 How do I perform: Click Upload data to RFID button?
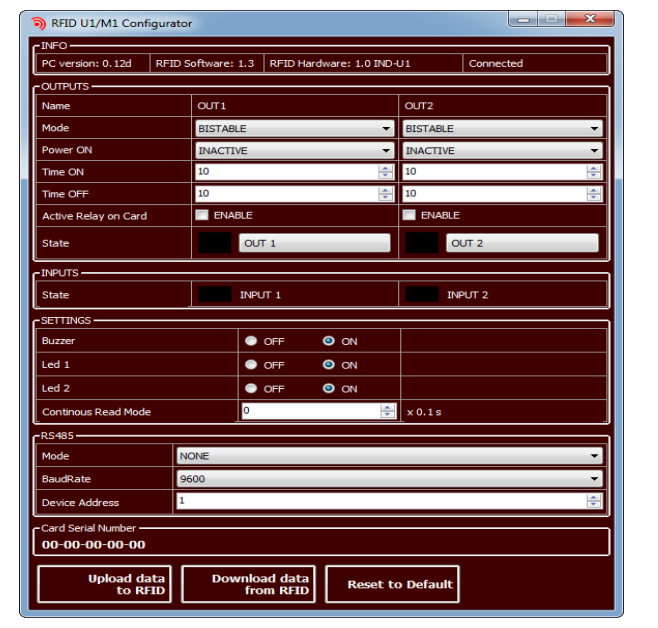click(104, 584)
